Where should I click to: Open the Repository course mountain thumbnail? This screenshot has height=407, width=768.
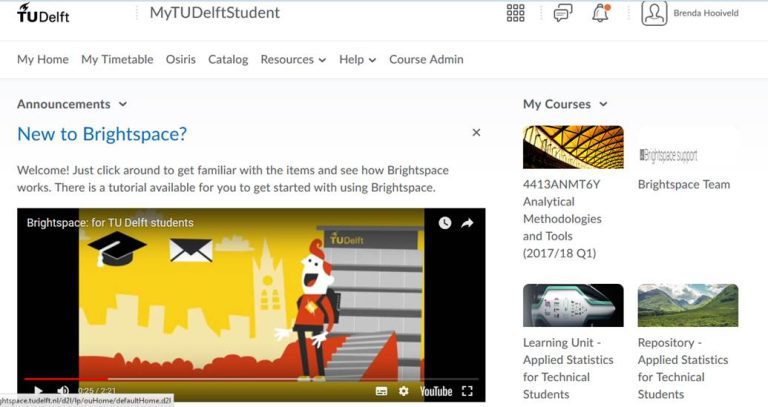coord(688,305)
